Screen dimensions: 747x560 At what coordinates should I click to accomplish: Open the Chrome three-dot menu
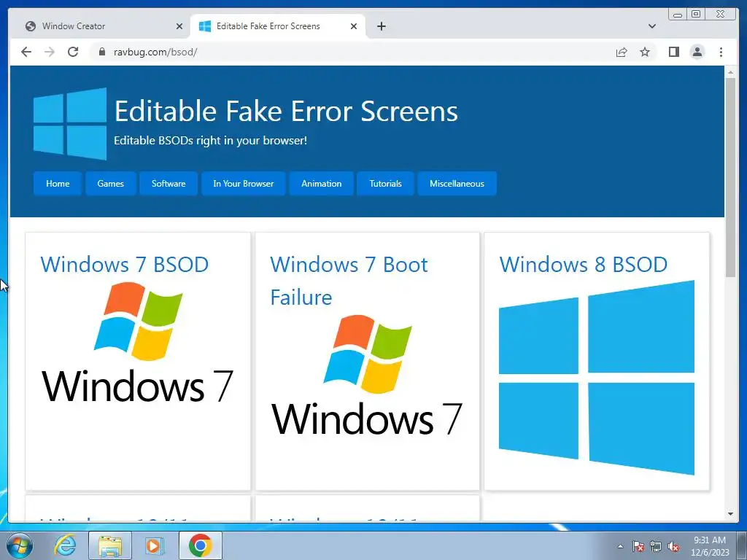point(721,52)
